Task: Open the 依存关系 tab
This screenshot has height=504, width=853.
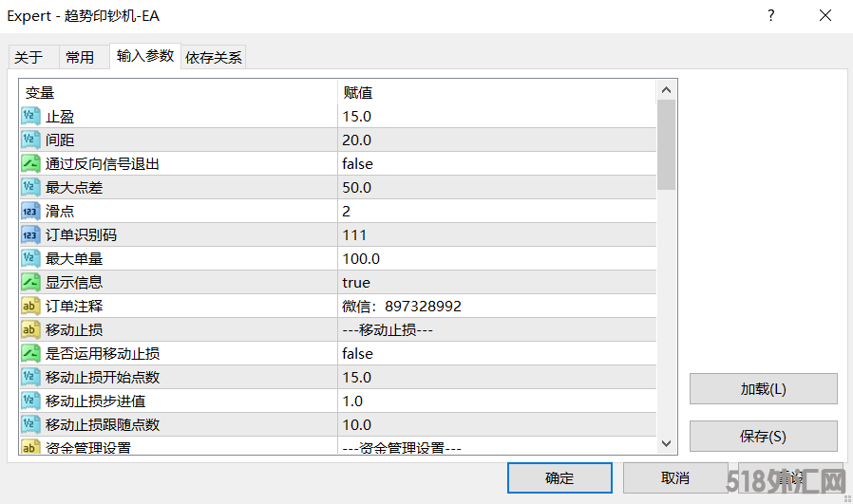Action: pos(213,57)
